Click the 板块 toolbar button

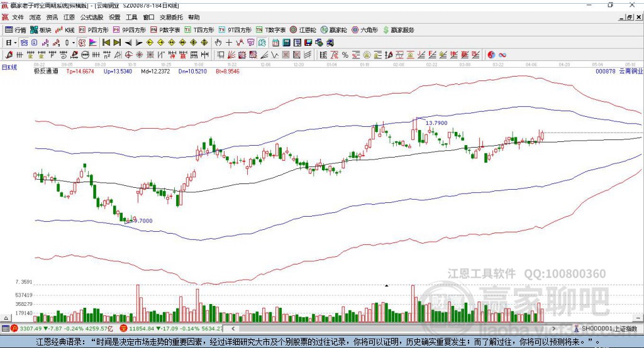40,30
